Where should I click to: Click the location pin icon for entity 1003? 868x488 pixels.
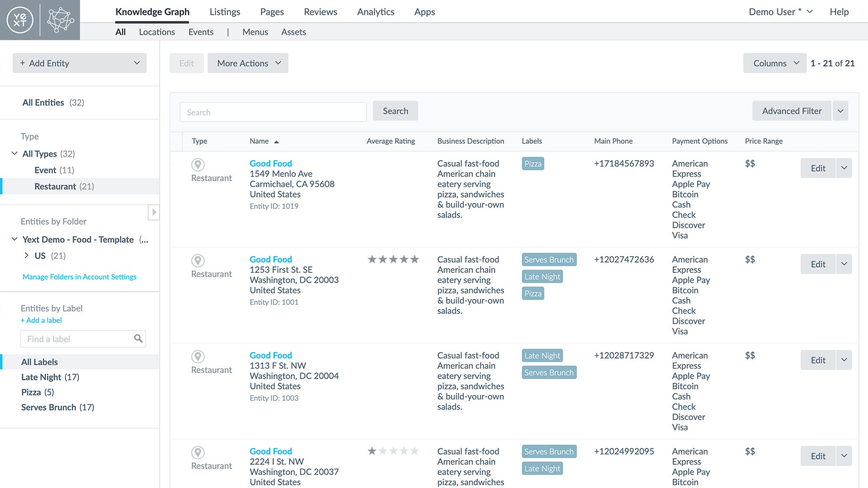tap(198, 357)
